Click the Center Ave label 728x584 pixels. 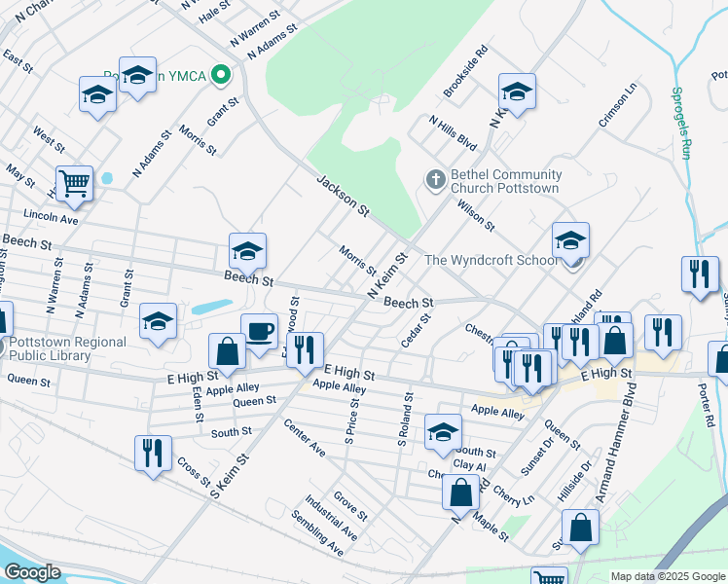[305, 438]
